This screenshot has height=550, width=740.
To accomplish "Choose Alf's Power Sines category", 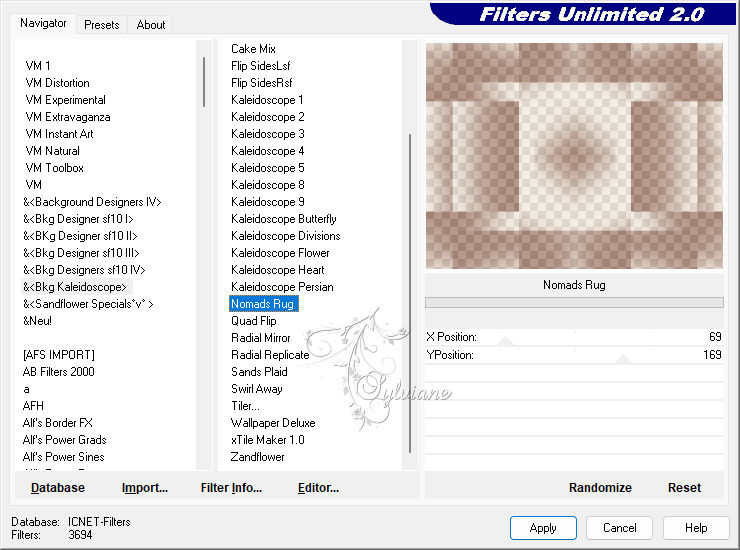I will 63,457.
